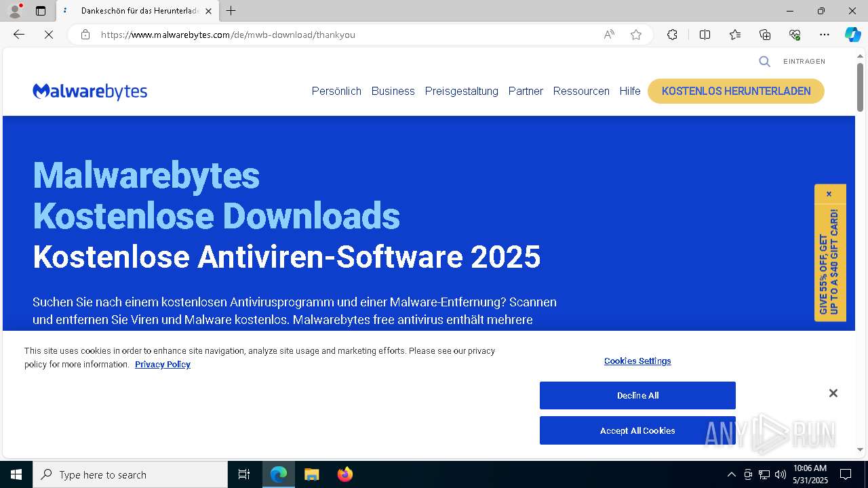This screenshot has height=488, width=868.
Task: View site information lock icon
Action: point(85,35)
